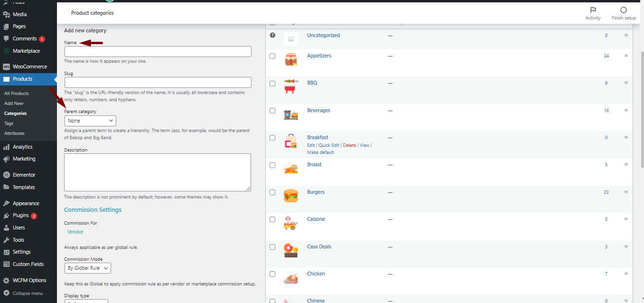
Task: Click the help question mark icon
Action: pos(272,35)
